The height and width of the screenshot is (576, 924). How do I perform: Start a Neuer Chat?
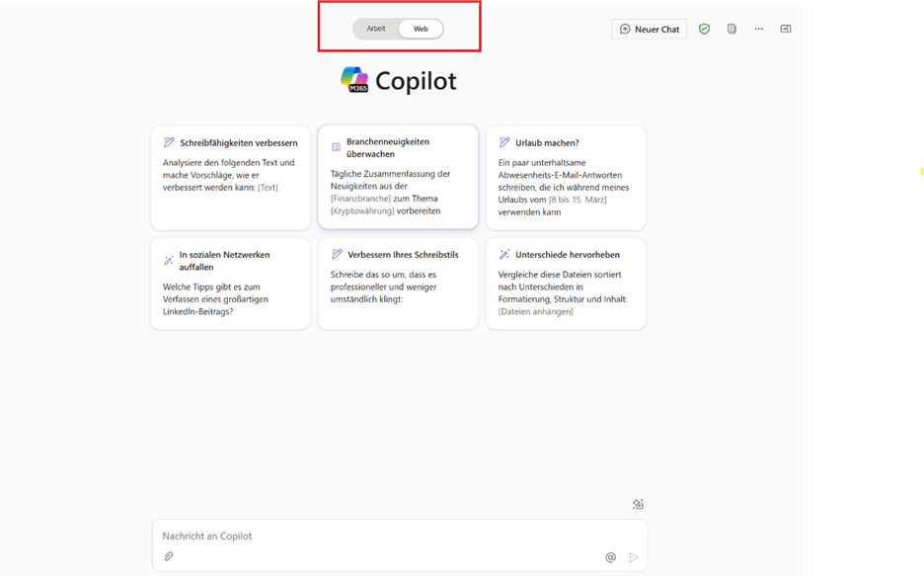[x=650, y=29]
